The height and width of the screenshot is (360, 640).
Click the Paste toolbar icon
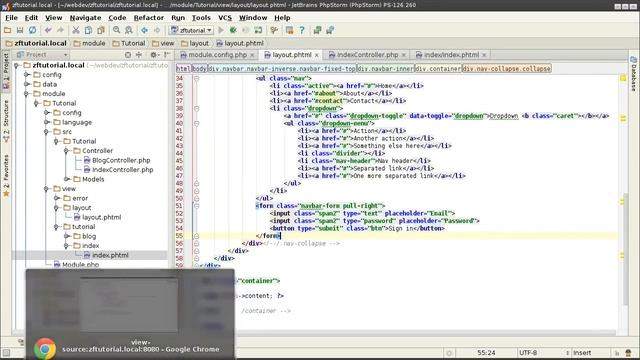(101, 30)
